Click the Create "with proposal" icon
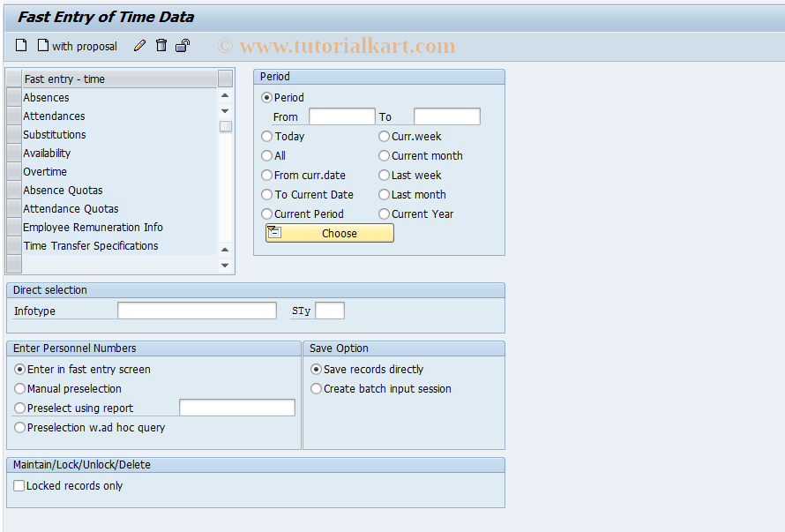The image size is (785, 532). [42, 45]
